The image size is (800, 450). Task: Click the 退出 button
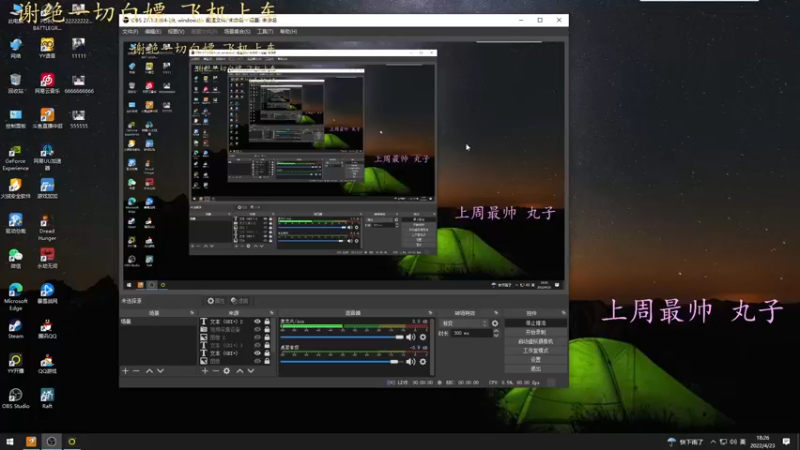(536, 368)
